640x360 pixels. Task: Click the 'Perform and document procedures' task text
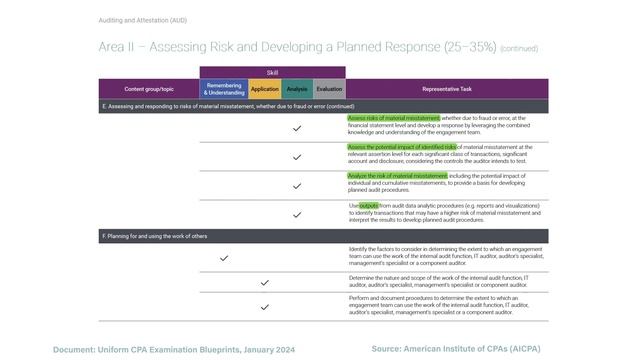438,305
